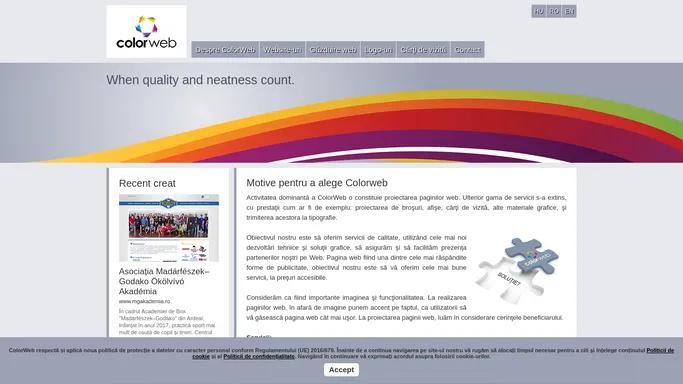Accept the cookie policy

tap(341, 370)
